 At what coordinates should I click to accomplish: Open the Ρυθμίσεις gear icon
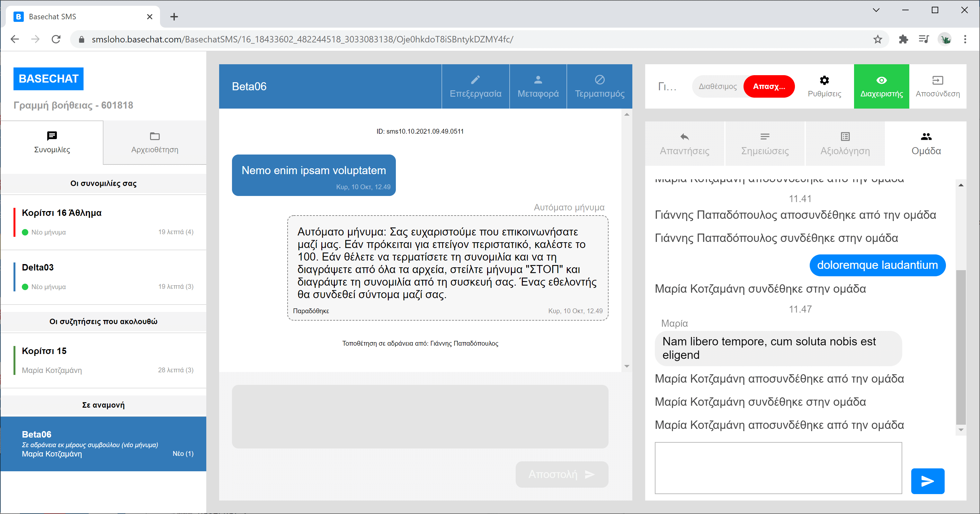(824, 81)
